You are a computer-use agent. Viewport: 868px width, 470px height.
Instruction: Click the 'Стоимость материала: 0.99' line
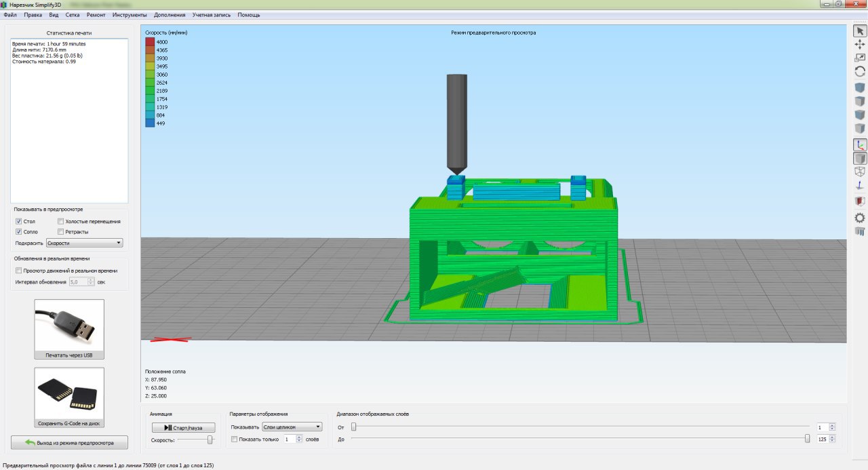click(44, 62)
